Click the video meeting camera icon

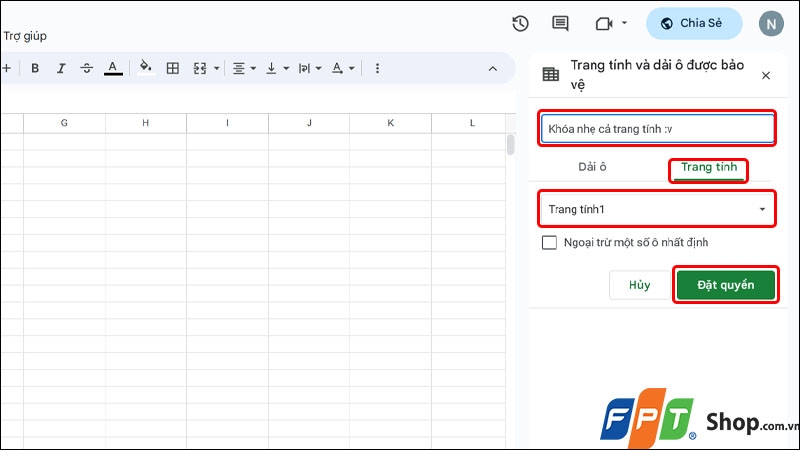(604, 23)
